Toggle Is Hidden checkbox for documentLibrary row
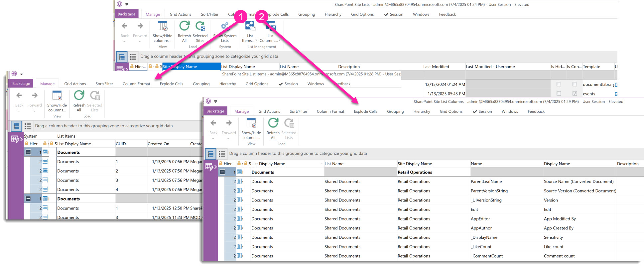The image size is (644, 267). [559, 84]
